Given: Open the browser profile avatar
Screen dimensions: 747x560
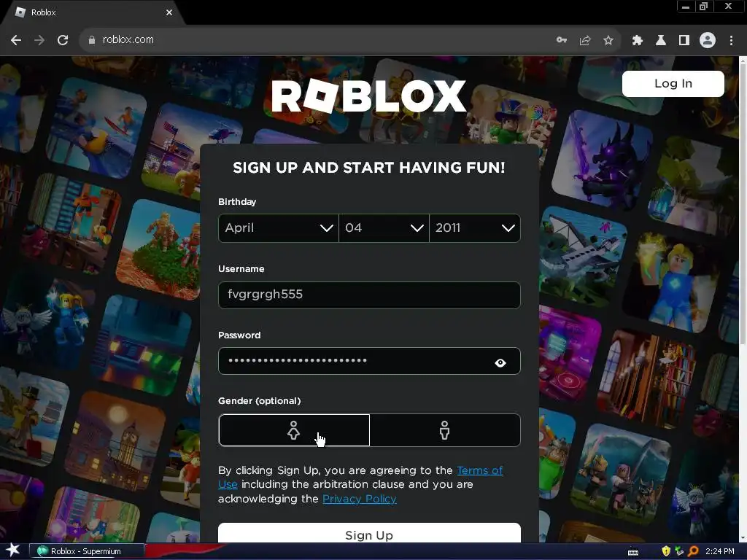Looking at the screenshot, I should (708, 40).
